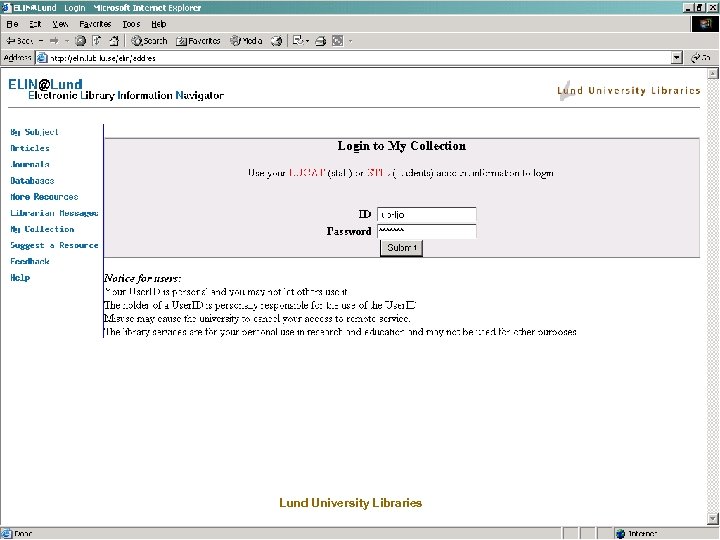Open the Favorites pane from toolbar
This screenshot has height=540, width=720.
[x=198, y=41]
